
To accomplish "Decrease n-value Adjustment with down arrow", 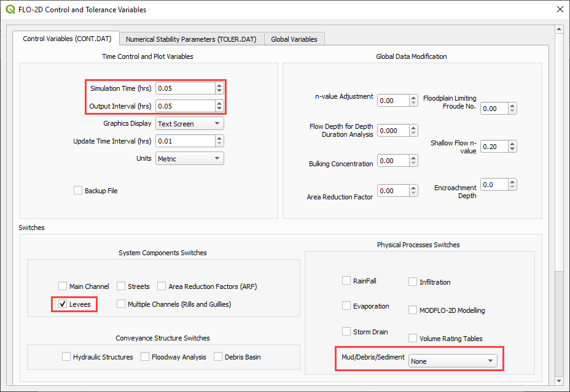I will pos(413,103).
